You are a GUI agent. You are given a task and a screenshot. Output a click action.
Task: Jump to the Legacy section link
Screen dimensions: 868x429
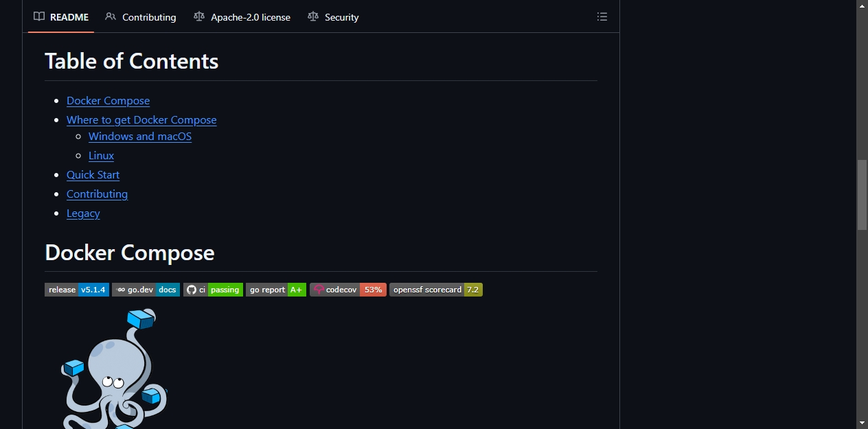[83, 213]
